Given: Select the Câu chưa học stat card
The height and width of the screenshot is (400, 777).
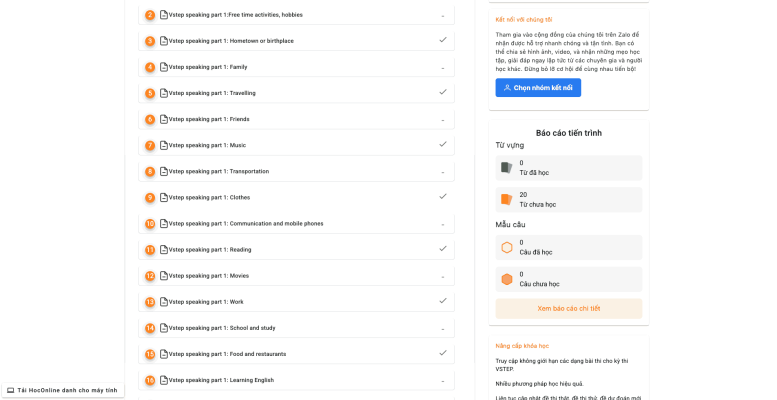Looking at the screenshot, I should pyautogui.click(x=569, y=279).
